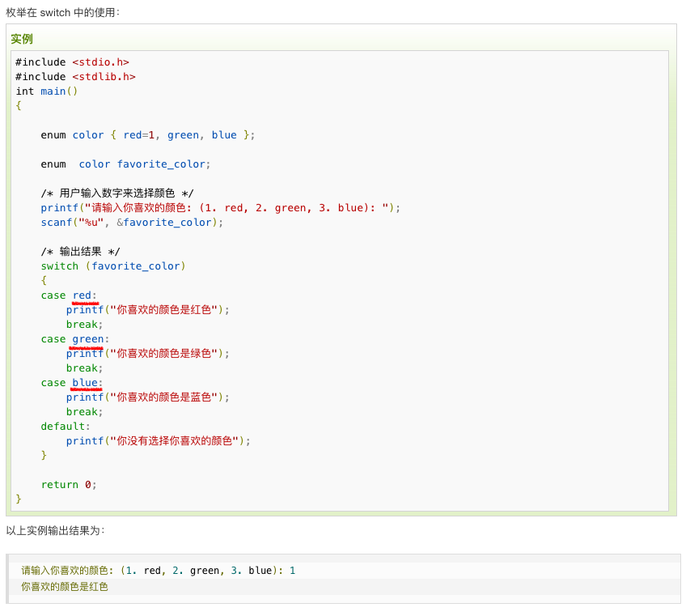Click the 用户输入数字来选择颜色 comment
This screenshot has height=616, width=686.
[117, 193]
